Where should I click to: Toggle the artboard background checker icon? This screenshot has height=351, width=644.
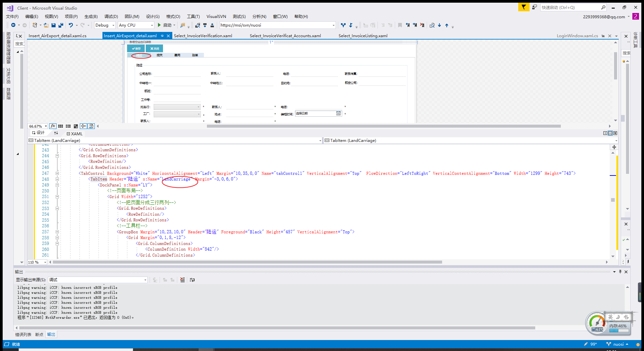point(76,126)
